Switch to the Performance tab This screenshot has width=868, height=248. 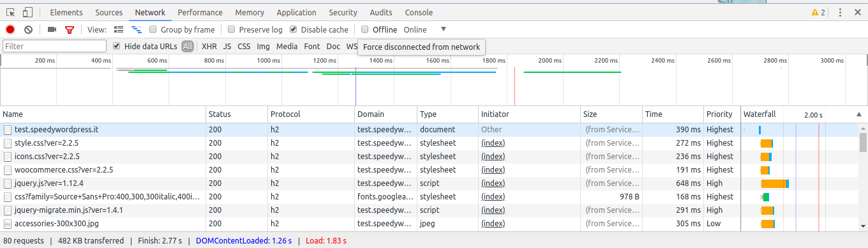(x=200, y=12)
